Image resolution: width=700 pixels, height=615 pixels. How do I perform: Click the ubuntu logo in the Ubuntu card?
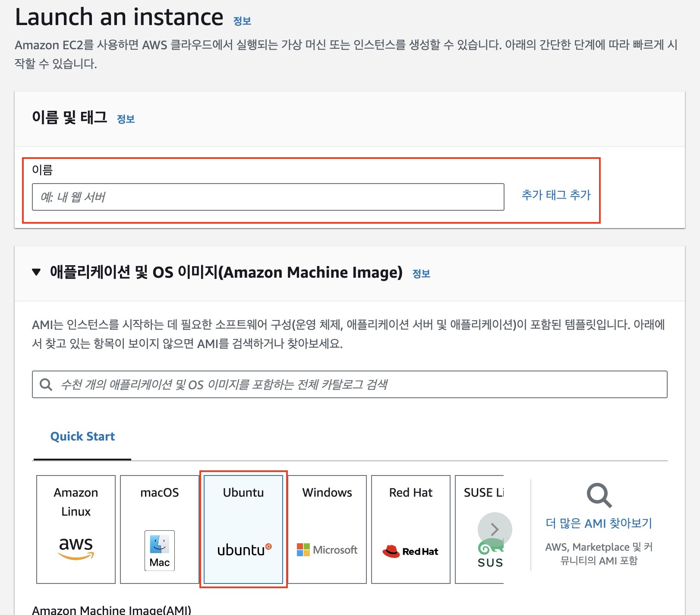(244, 550)
